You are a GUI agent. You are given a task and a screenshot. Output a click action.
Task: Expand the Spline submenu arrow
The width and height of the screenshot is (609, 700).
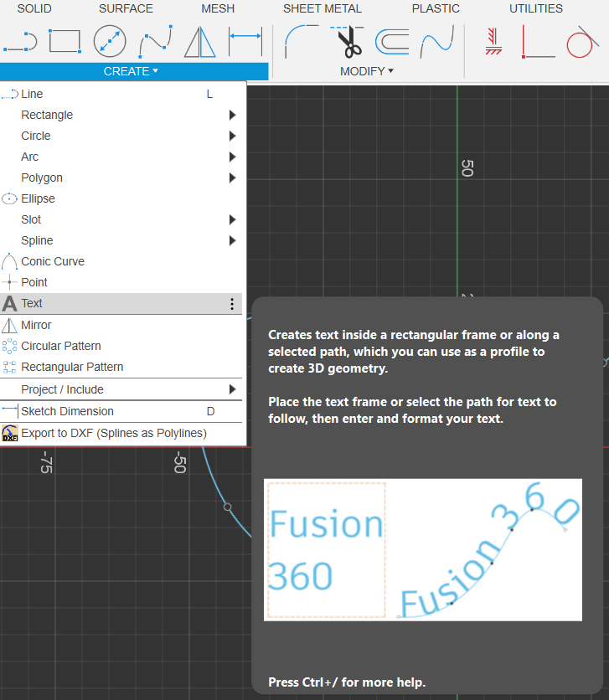232,240
